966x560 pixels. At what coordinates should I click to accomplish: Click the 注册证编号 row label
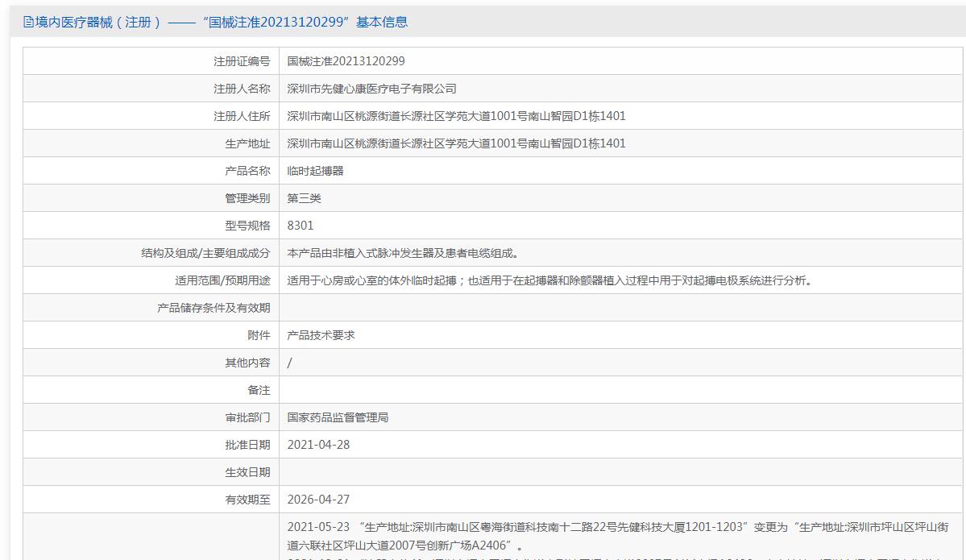point(242,61)
